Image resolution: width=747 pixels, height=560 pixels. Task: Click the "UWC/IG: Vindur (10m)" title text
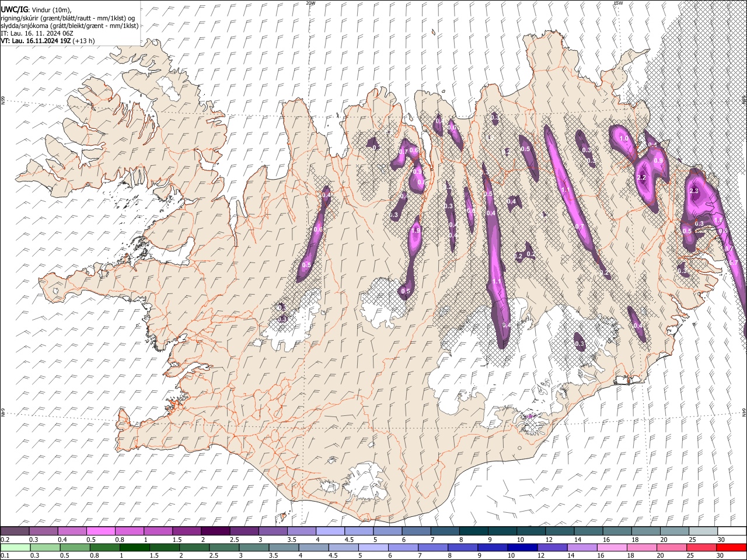click(x=36, y=10)
